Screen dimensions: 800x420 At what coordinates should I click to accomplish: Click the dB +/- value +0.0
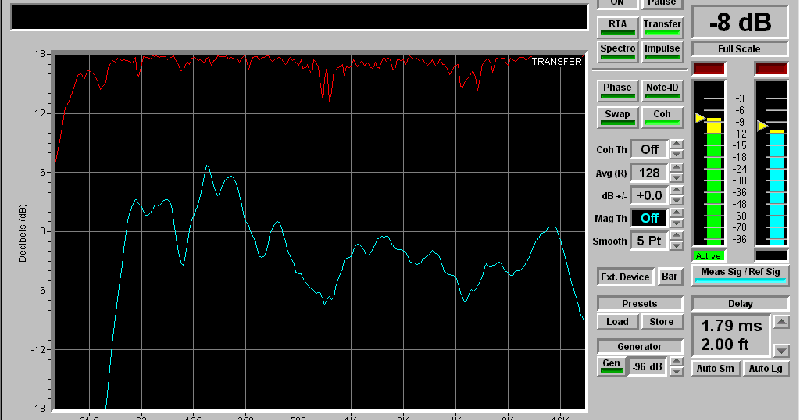649,195
